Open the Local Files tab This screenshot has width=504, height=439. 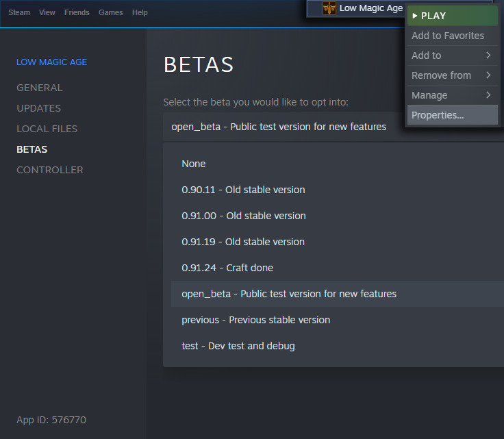click(47, 129)
